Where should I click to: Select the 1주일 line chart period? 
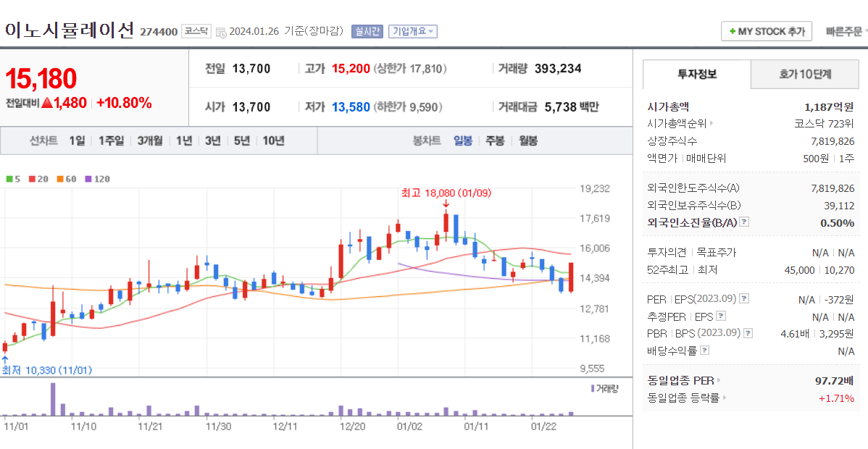(112, 140)
